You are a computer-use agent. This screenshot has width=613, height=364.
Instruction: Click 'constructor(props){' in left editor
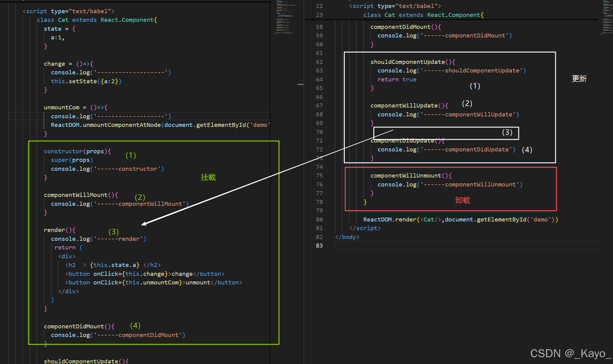point(77,151)
